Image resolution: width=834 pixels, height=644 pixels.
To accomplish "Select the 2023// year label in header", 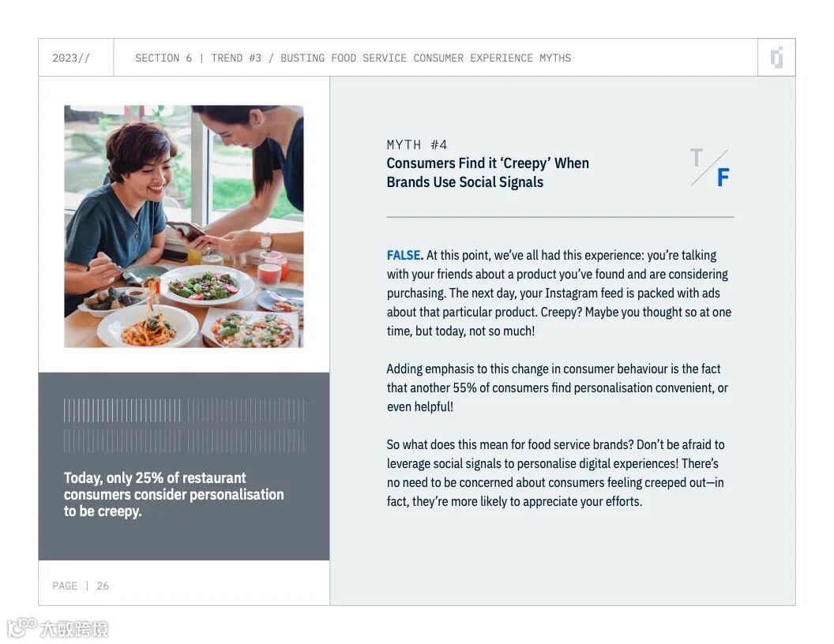I will tap(71, 58).
